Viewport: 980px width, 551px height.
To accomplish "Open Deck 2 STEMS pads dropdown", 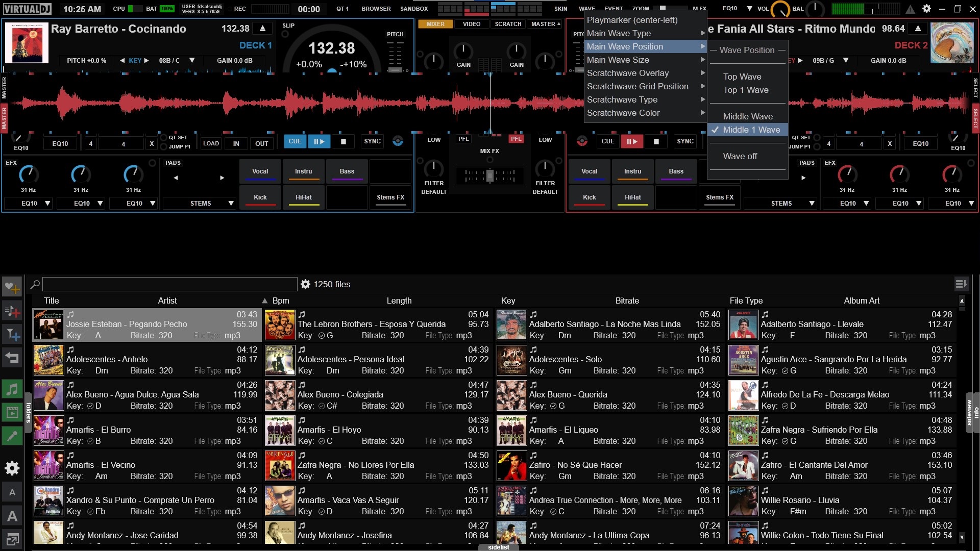I will coord(780,204).
